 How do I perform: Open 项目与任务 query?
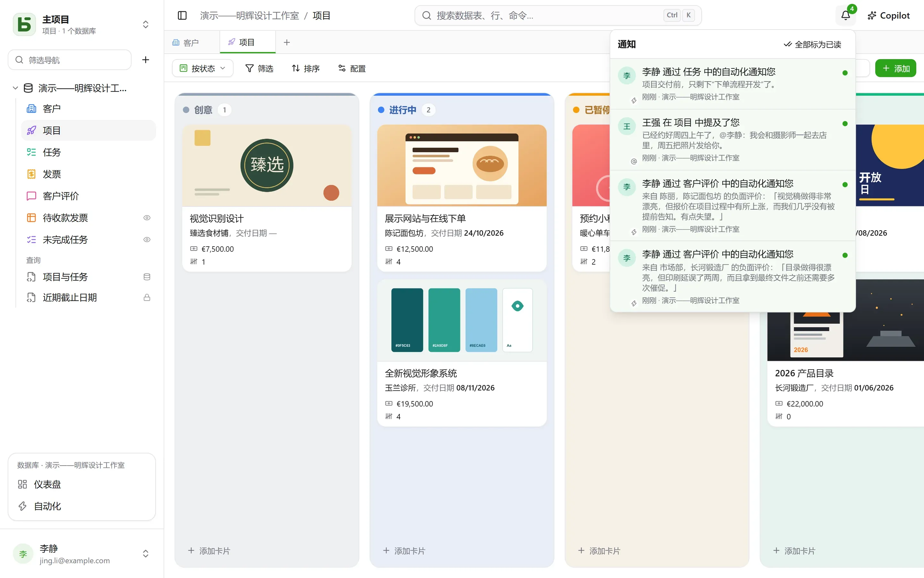(x=89, y=277)
